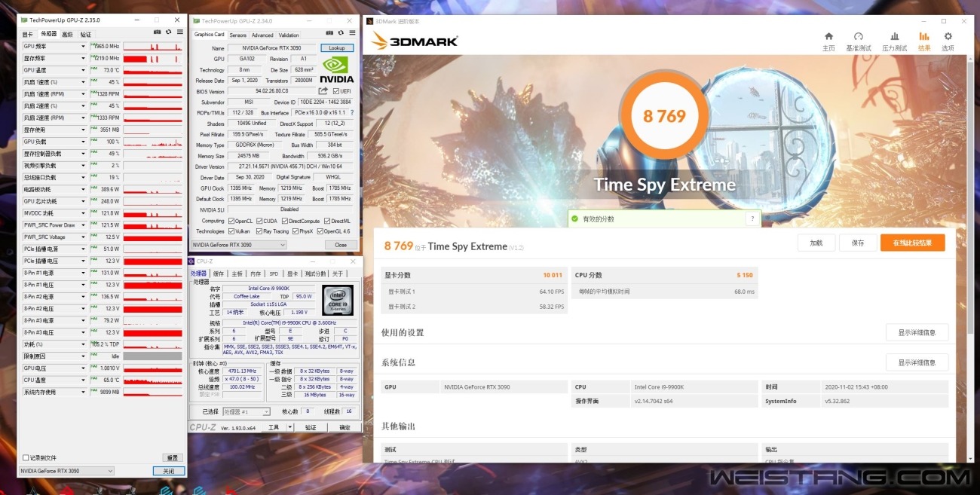The image size is (980, 495).
Task: Open the 压力测试 stress test icon
Action: 894,41
